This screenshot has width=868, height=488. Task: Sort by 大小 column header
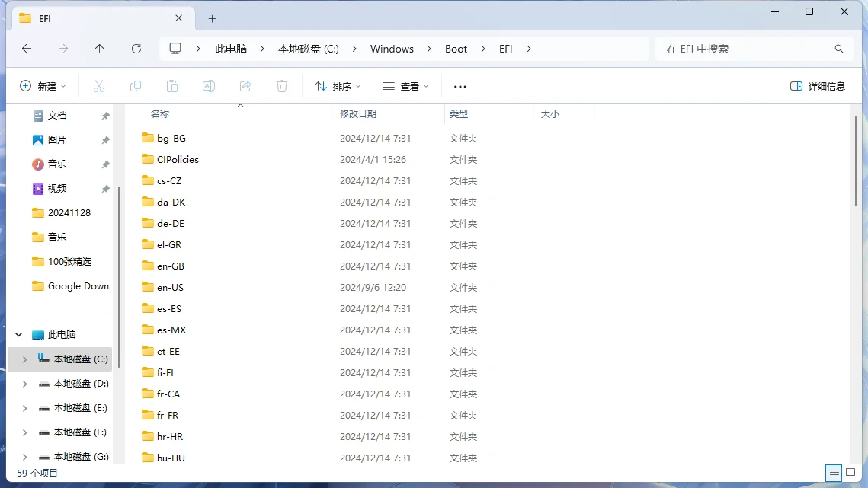tap(567, 114)
